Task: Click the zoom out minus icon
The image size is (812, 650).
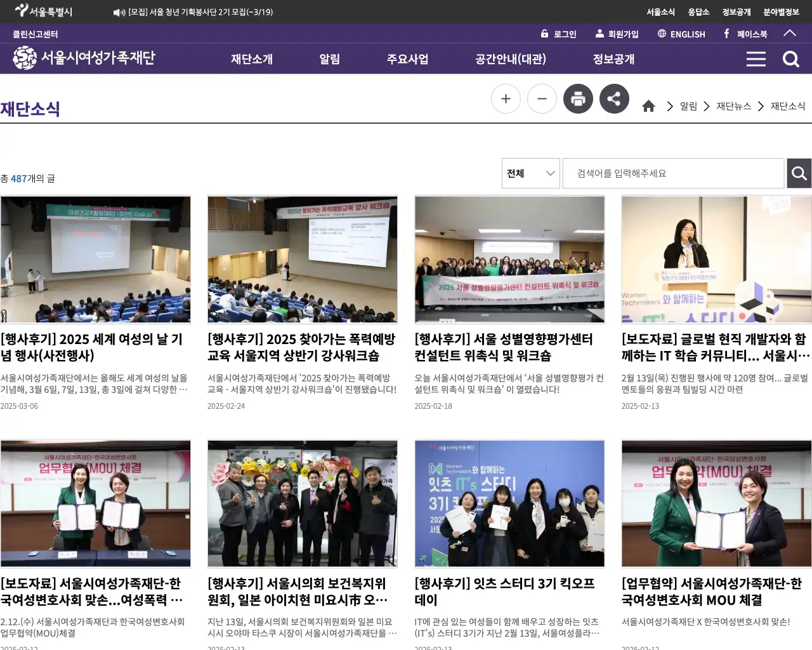Action: (x=542, y=99)
